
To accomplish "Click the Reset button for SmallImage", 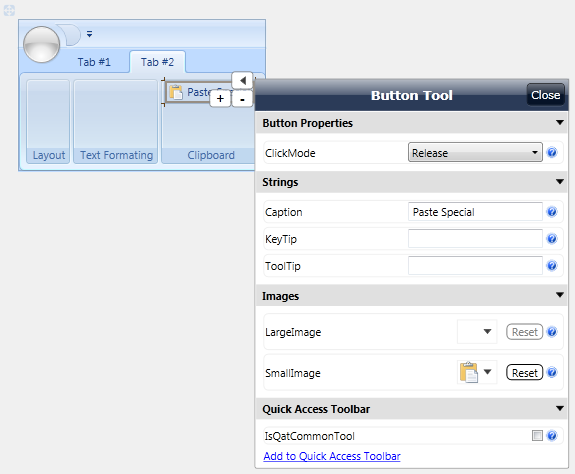I will 524,373.
